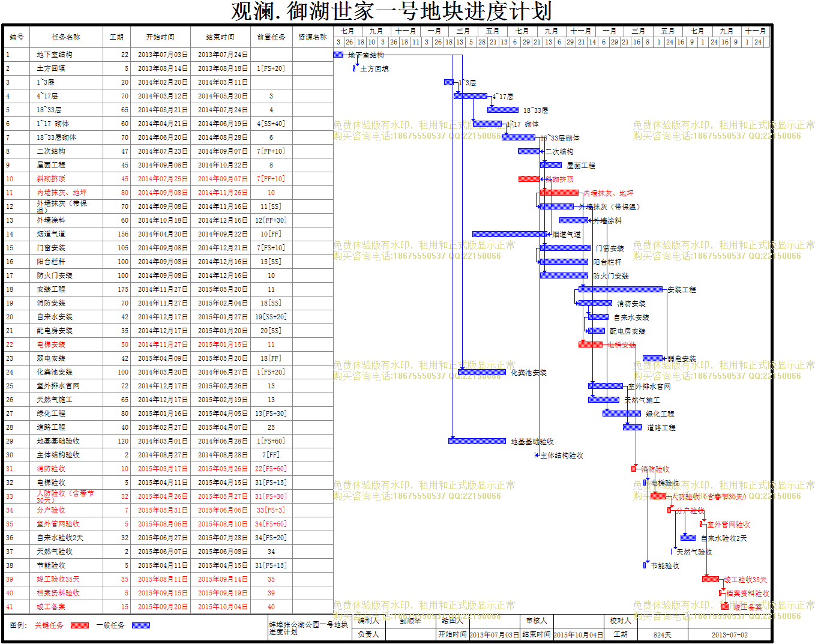This screenshot has width=815, height=644.
Task: Select the 化粪池安装 Gantt bar
Action: [x=482, y=372]
